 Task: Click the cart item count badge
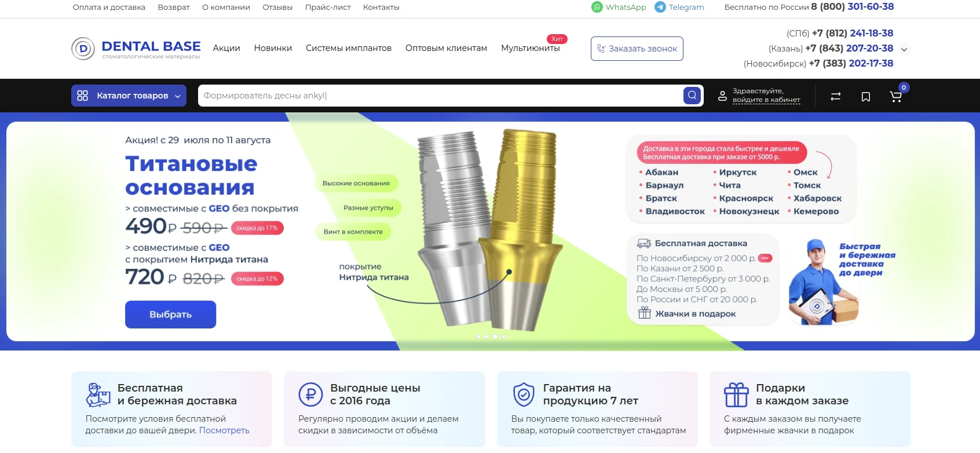click(x=904, y=87)
